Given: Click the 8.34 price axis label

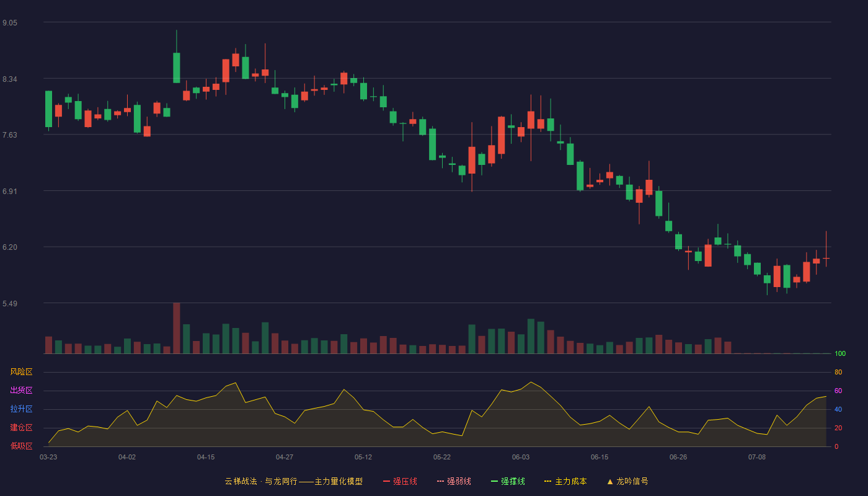Looking at the screenshot, I should 10,79.
